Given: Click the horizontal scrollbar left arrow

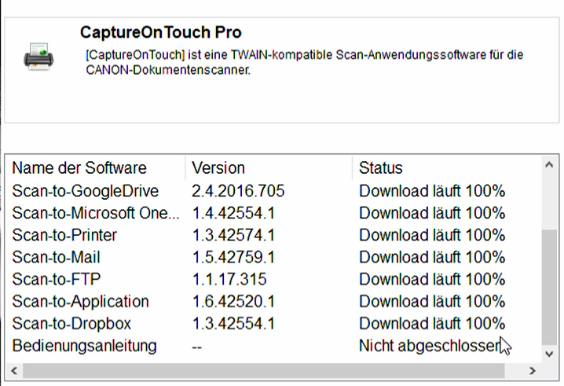Looking at the screenshot, I should click(x=14, y=371).
